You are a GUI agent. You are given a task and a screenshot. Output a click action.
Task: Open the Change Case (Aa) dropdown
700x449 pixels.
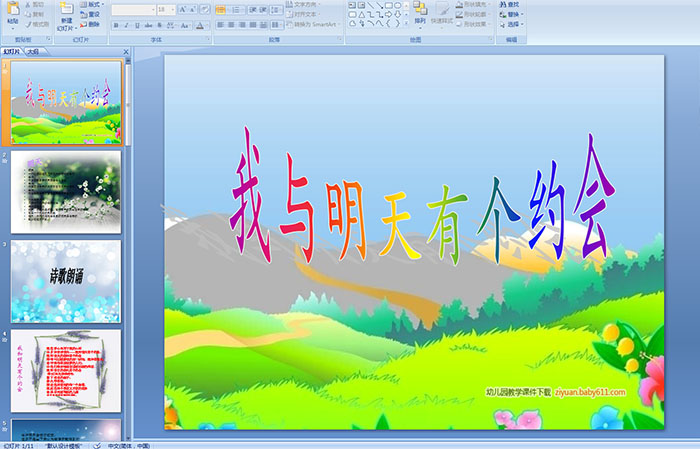pyautogui.click(x=185, y=25)
